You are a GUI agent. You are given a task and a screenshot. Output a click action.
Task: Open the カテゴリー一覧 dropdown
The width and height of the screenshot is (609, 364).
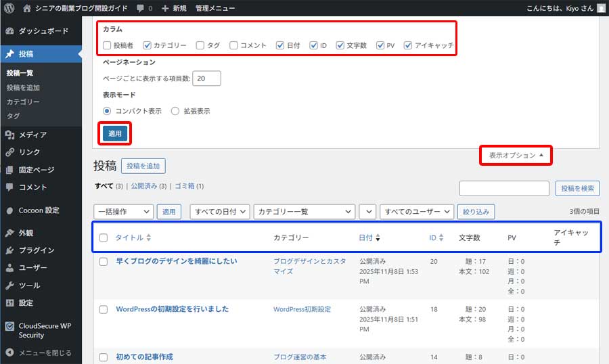click(x=304, y=212)
